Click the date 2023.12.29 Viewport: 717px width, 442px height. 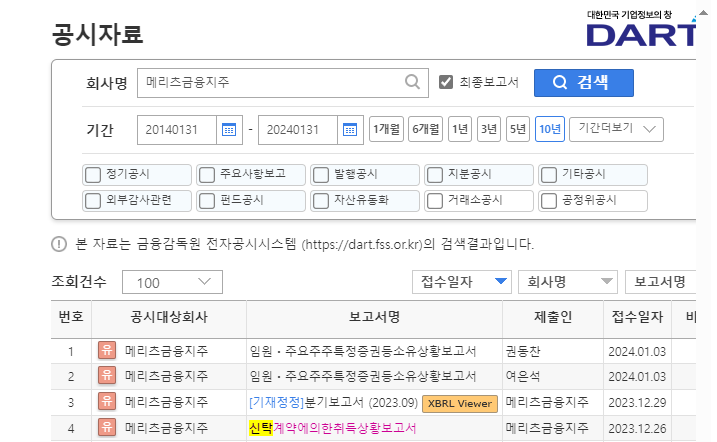pos(637,403)
